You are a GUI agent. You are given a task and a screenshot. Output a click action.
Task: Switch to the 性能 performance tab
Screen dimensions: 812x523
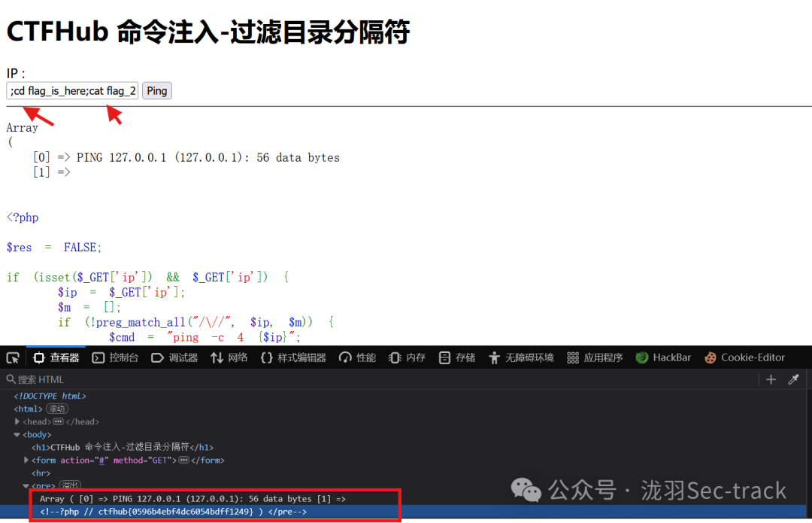[357, 357]
